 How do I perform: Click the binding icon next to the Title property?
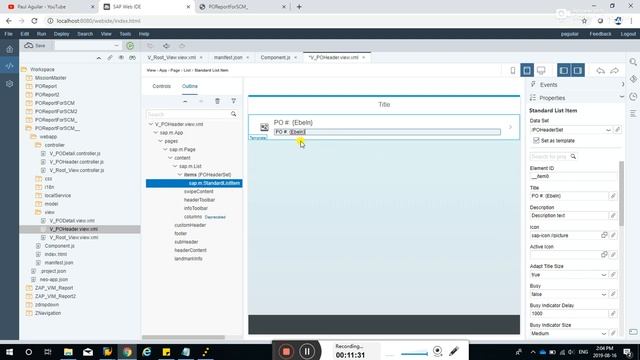coord(613,196)
